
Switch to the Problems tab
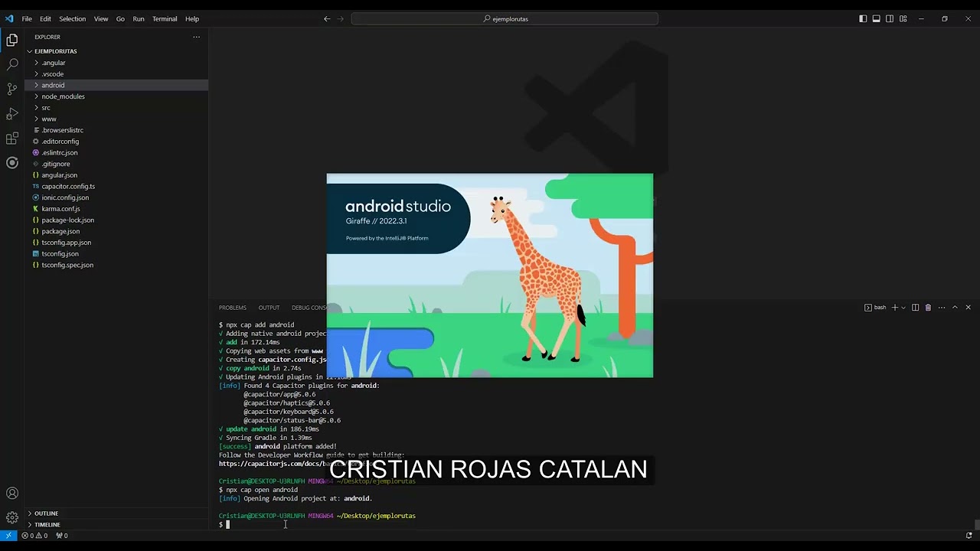pos(233,308)
